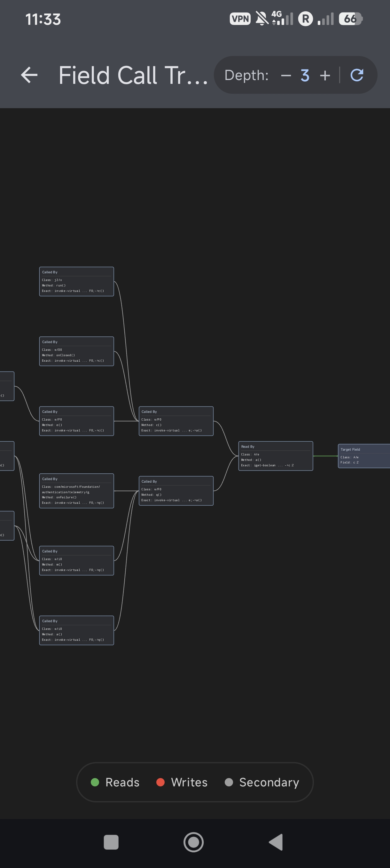Select node w/F0 method e()
Image resolution: width=390 pixels, height=868 pixels.
(76, 421)
